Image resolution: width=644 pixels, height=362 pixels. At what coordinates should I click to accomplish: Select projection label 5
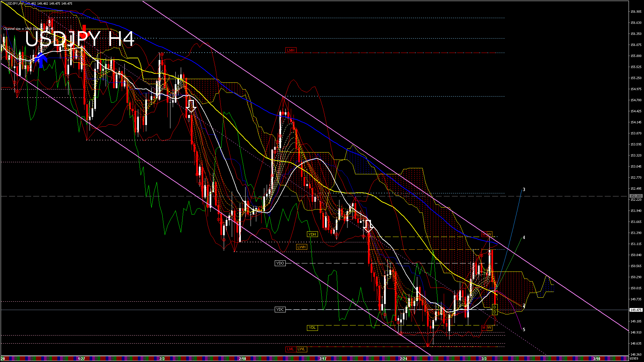click(524, 329)
